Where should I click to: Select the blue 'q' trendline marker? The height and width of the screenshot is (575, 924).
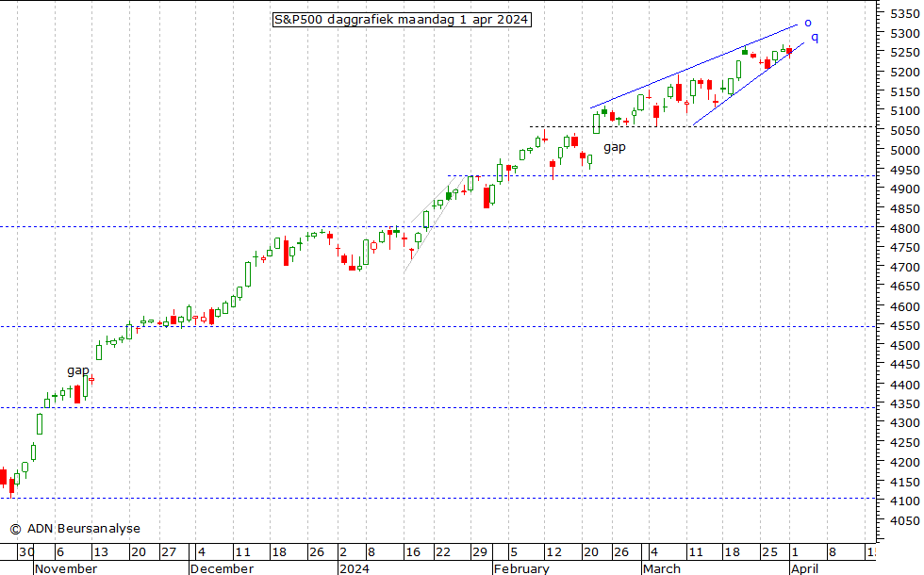815,37
